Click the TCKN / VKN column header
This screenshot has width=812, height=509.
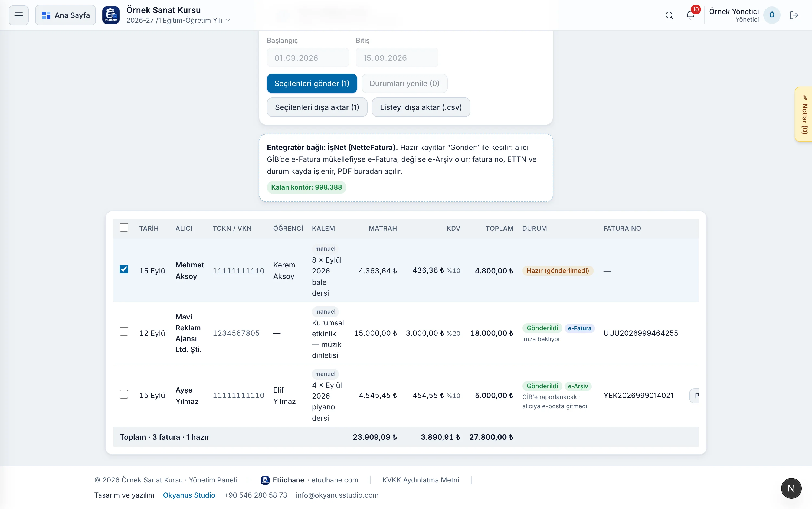coord(232,229)
